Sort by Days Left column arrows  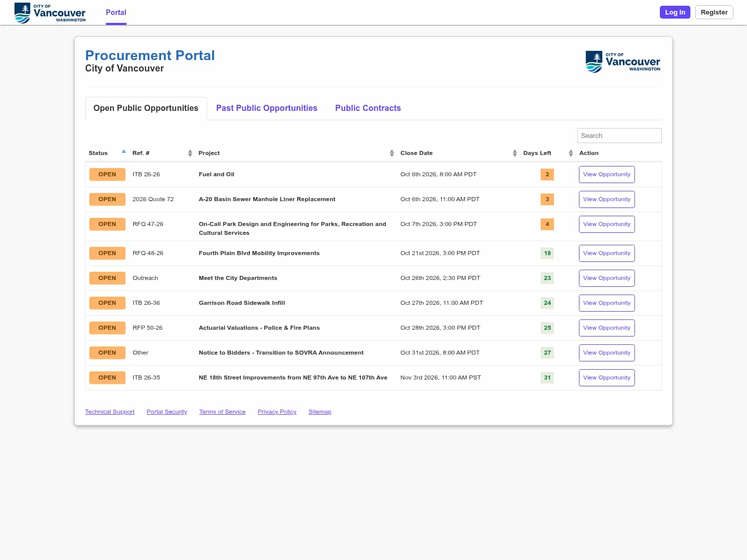click(571, 153)
